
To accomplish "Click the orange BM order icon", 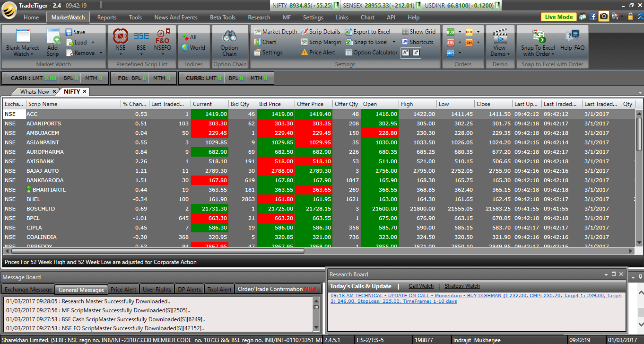I will tap(469, 32).
